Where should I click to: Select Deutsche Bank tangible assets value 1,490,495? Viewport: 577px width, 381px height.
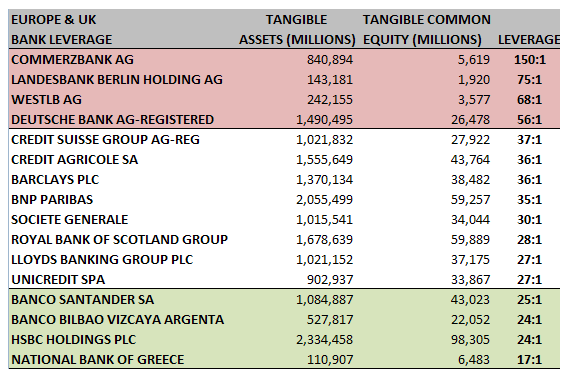(325, 120)
